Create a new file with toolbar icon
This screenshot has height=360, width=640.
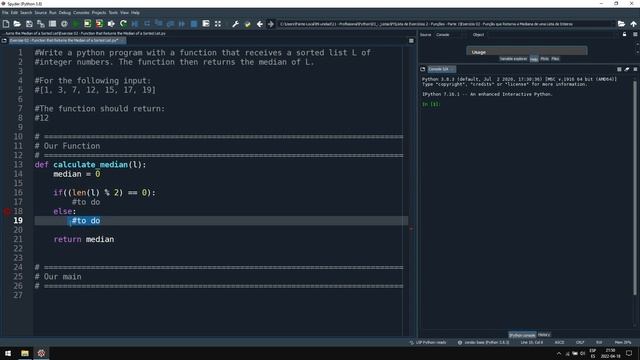[x=6, y=24]
